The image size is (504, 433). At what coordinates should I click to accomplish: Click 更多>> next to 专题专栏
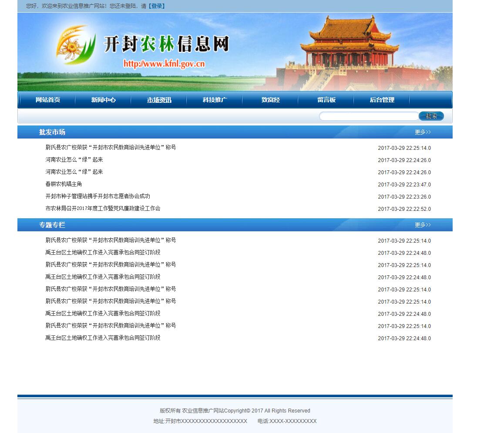422,225
